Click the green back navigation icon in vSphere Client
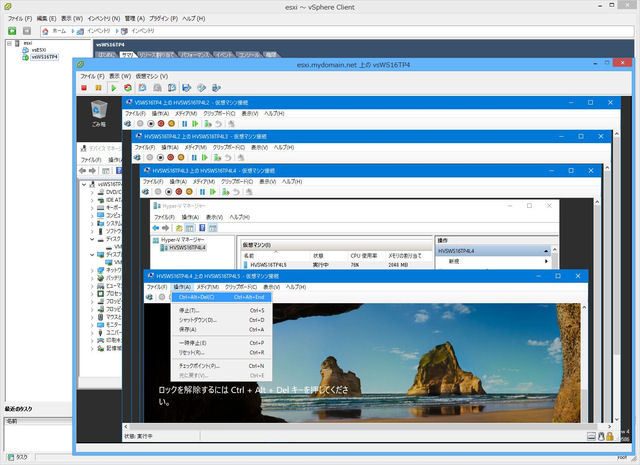 click(12, 31)
